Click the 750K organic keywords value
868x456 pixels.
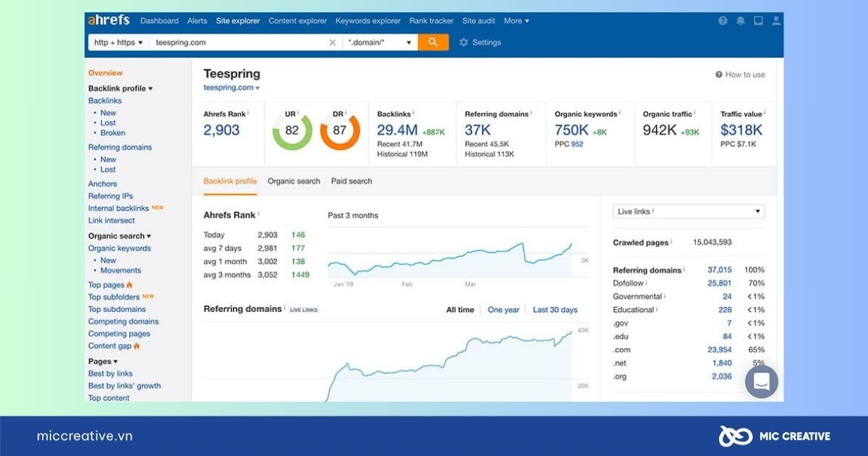571,130
